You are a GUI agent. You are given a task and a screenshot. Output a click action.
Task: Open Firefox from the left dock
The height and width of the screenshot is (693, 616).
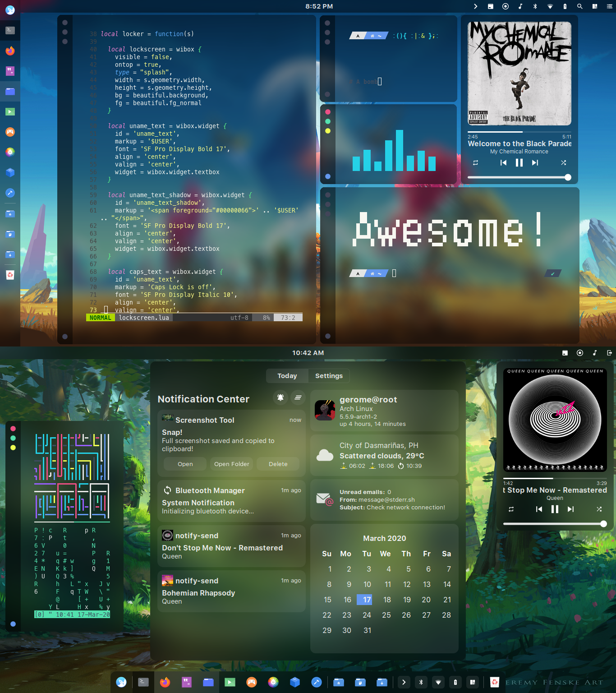10,51
